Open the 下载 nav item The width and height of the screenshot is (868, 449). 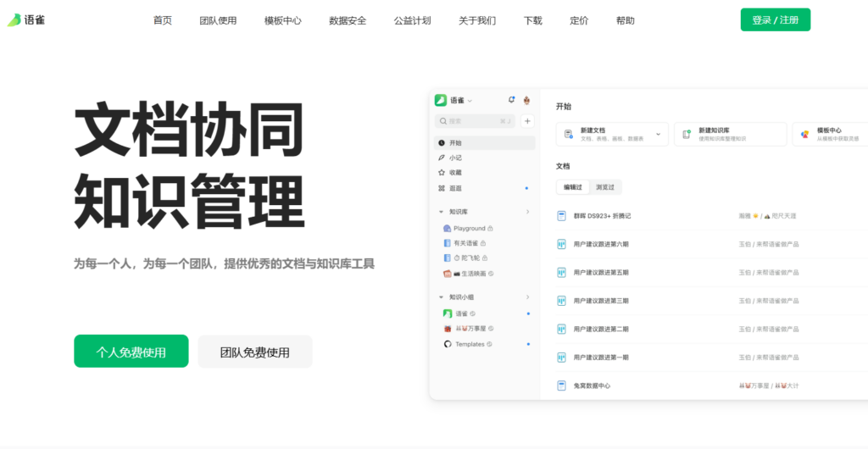pyautogui.click(x=533, y=20)
